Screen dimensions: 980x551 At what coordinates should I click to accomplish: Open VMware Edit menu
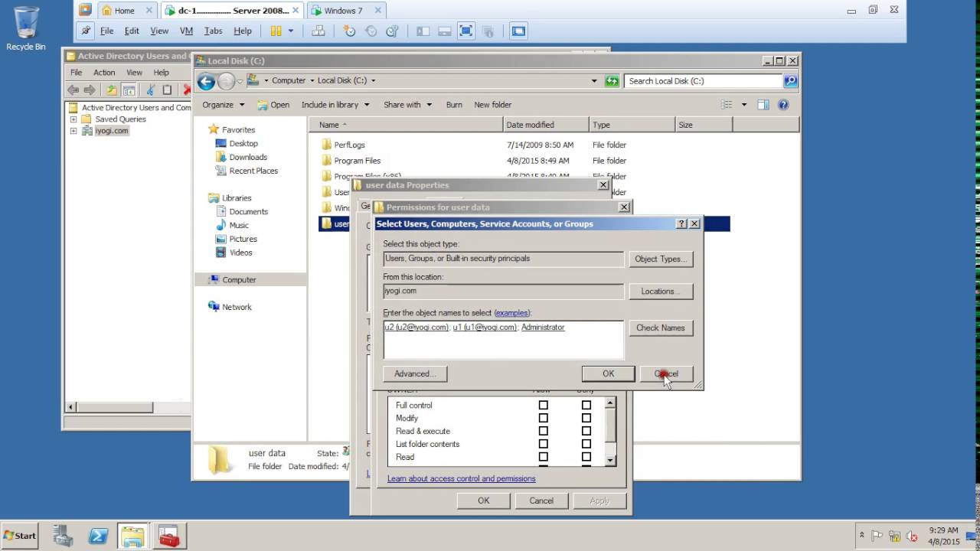(x=132, y=31)
